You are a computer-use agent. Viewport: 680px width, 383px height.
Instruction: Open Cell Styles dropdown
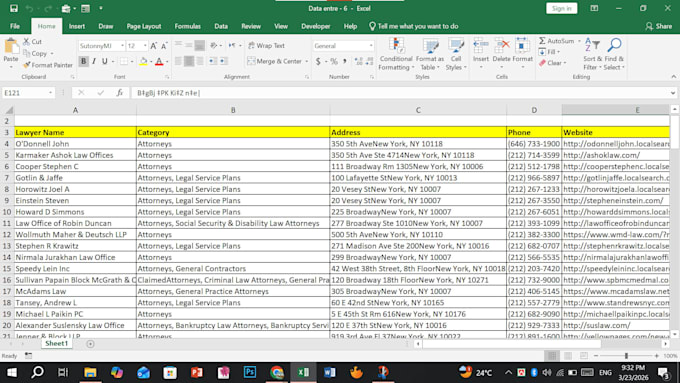(x=456, y=54)
